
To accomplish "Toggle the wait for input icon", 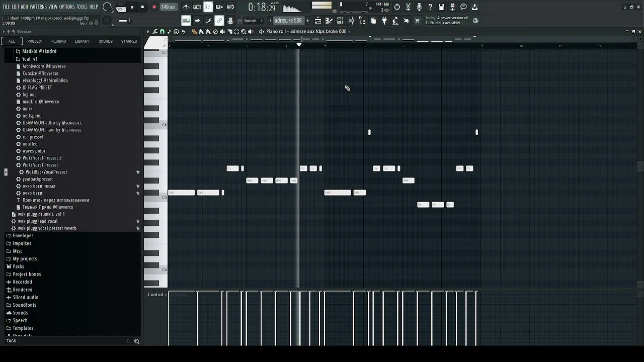I will 197,7.
